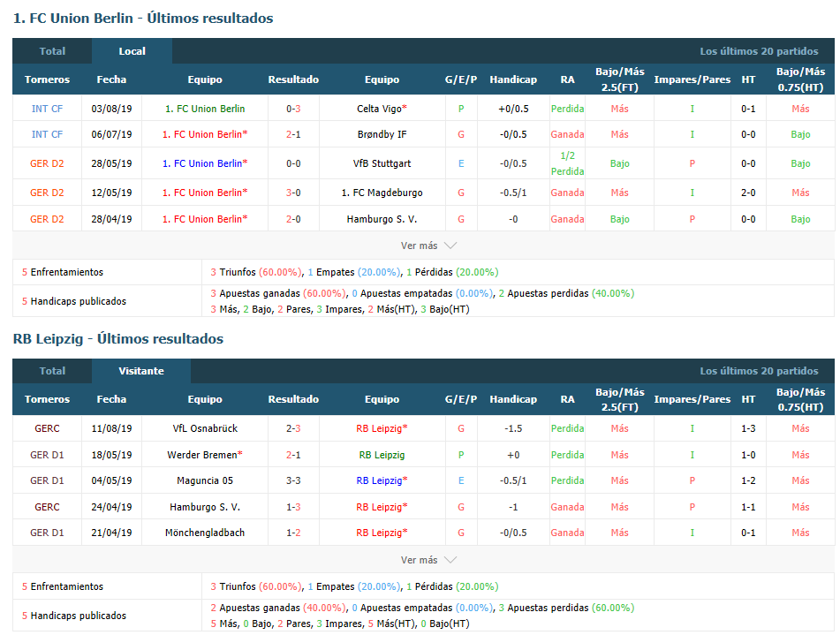Click Mönchengladbach team name
The height and width of the screenshot is (635, 840).
tap(205, 533)
